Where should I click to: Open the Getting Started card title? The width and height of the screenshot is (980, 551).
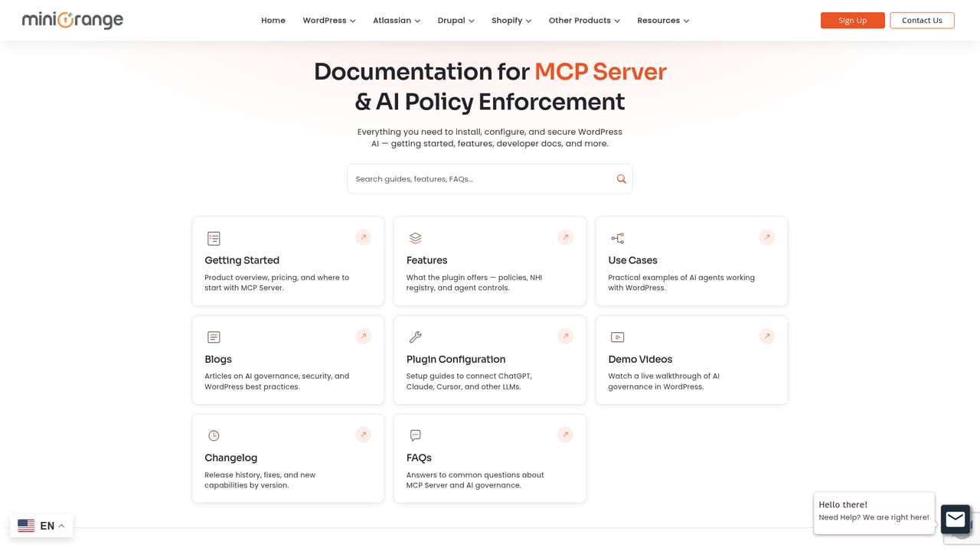point(242,260)
